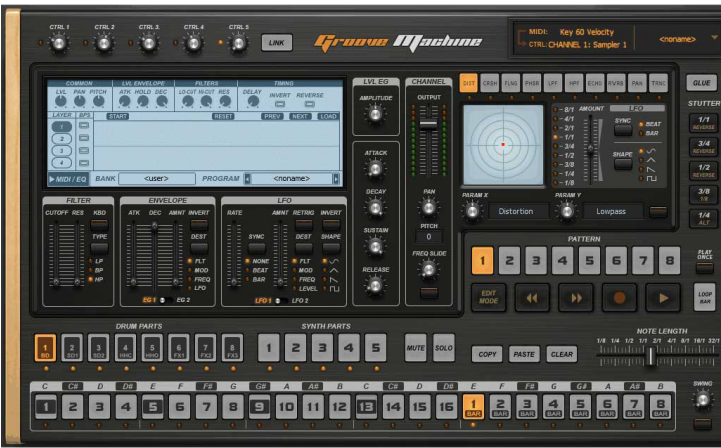
Task: Enable the HPF effect button
Action: [574, 83]
